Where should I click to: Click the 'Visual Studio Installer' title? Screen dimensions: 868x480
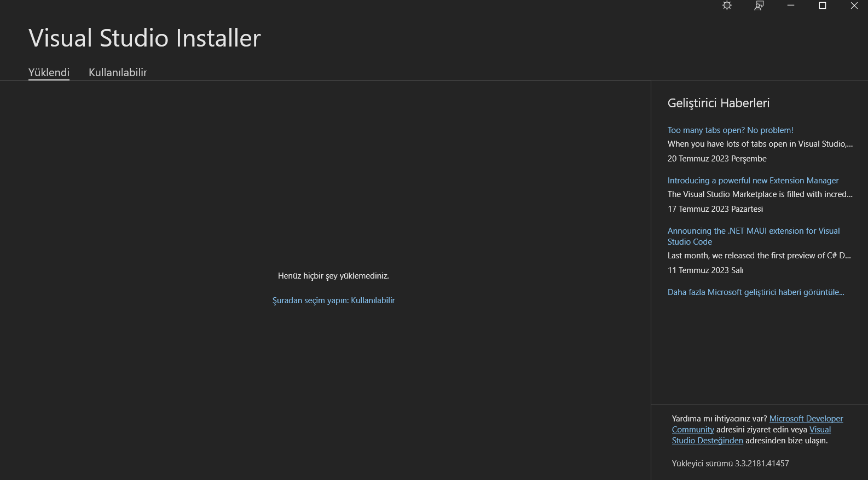[144, 38]
